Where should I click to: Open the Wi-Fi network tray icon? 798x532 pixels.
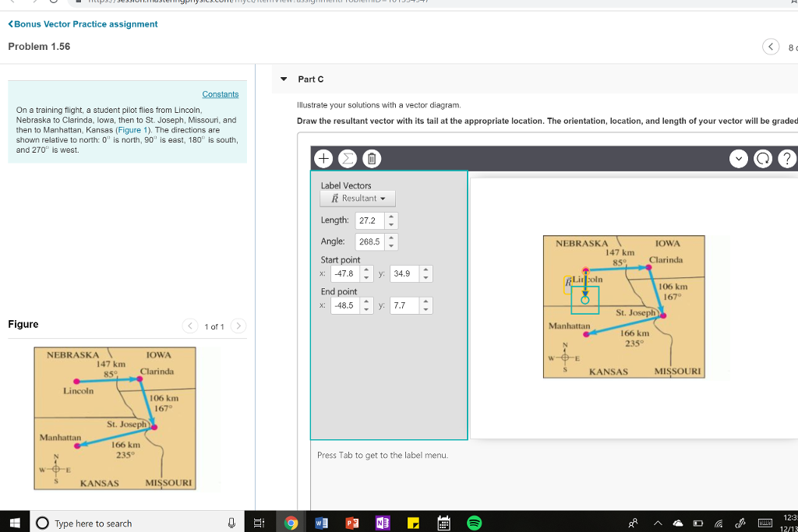click(x=719, y=523)
